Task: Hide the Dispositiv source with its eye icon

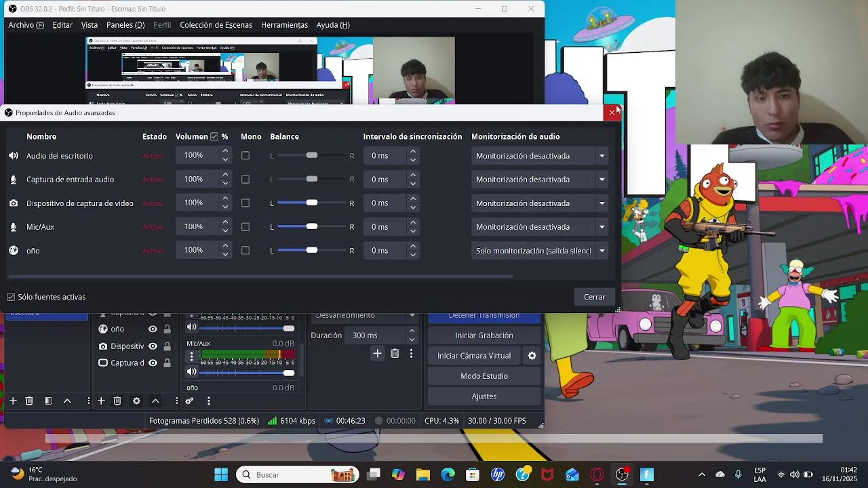Action: (153, 346)
